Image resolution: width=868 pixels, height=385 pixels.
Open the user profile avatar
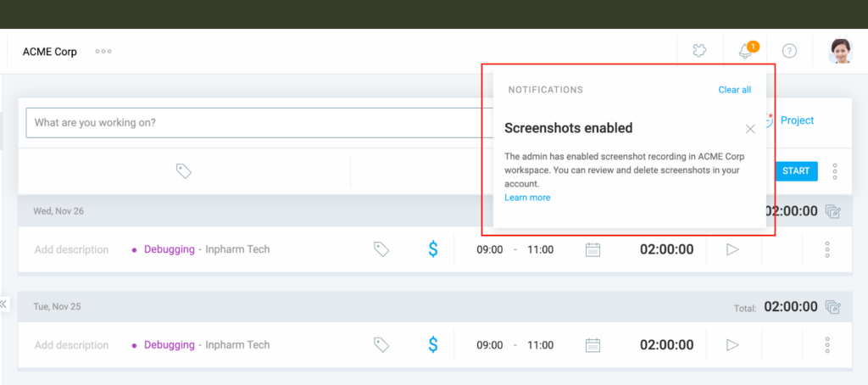840,51
